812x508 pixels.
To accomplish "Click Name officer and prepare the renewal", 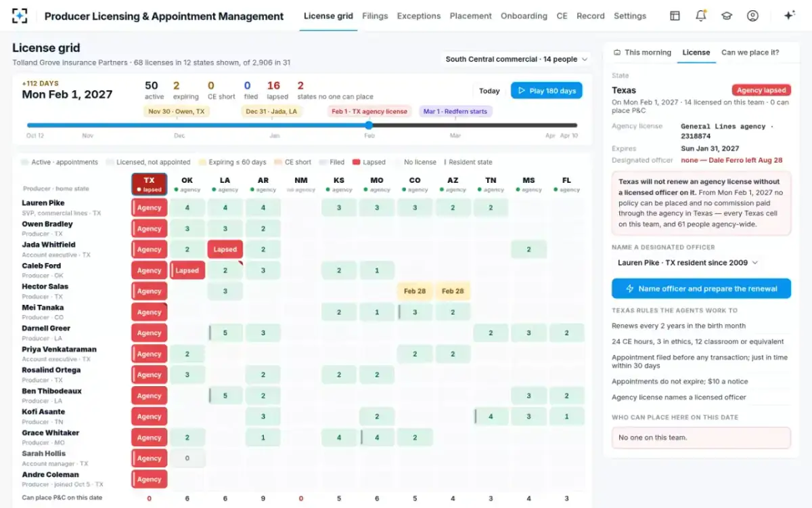I will tap(701, 289).
